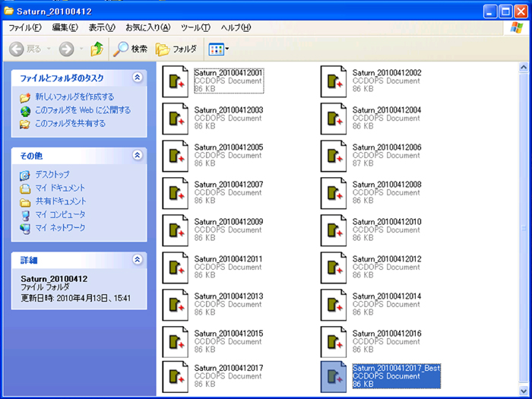
Task: Click the Saturn_20100412010 filename text
Action: (x=387, y=222)
